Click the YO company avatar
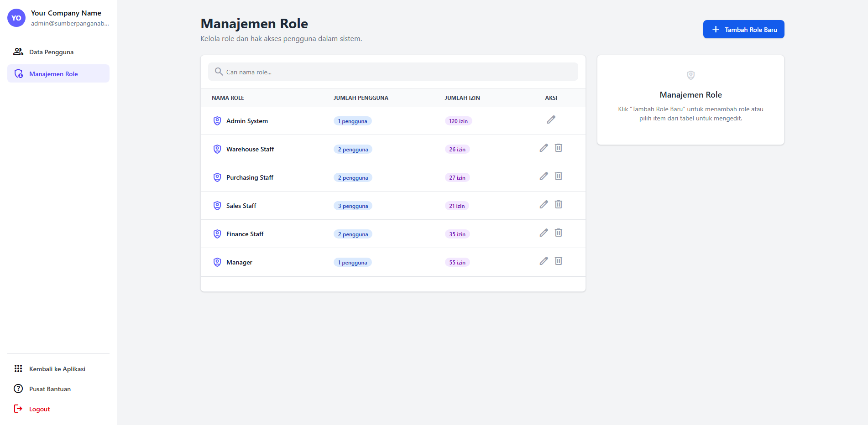 [16, 18]
